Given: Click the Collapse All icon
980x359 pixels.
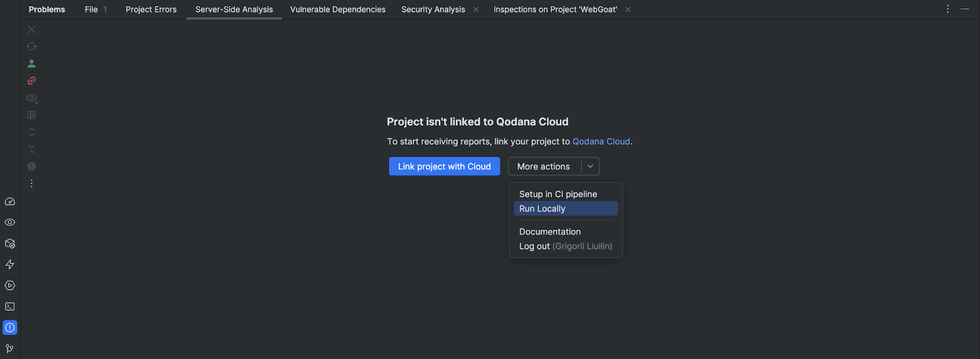Looking at the screenshot, I should (x=32, y=149).
